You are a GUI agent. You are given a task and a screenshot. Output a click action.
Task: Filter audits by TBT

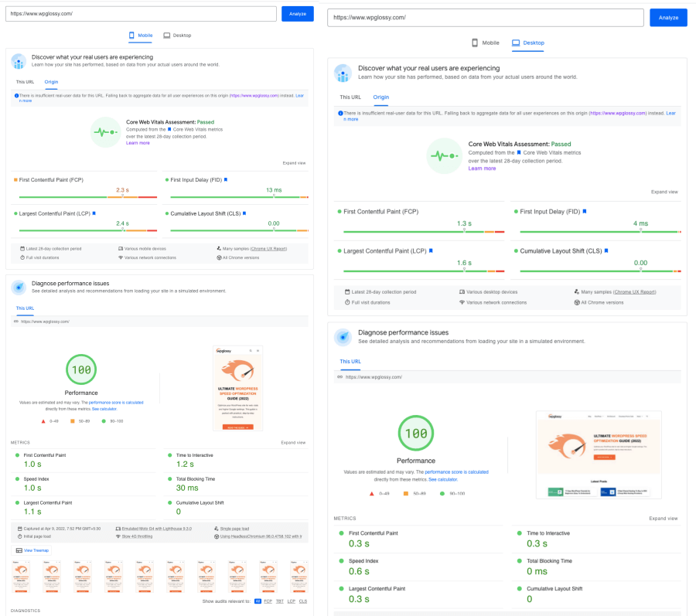pos(280,601)
